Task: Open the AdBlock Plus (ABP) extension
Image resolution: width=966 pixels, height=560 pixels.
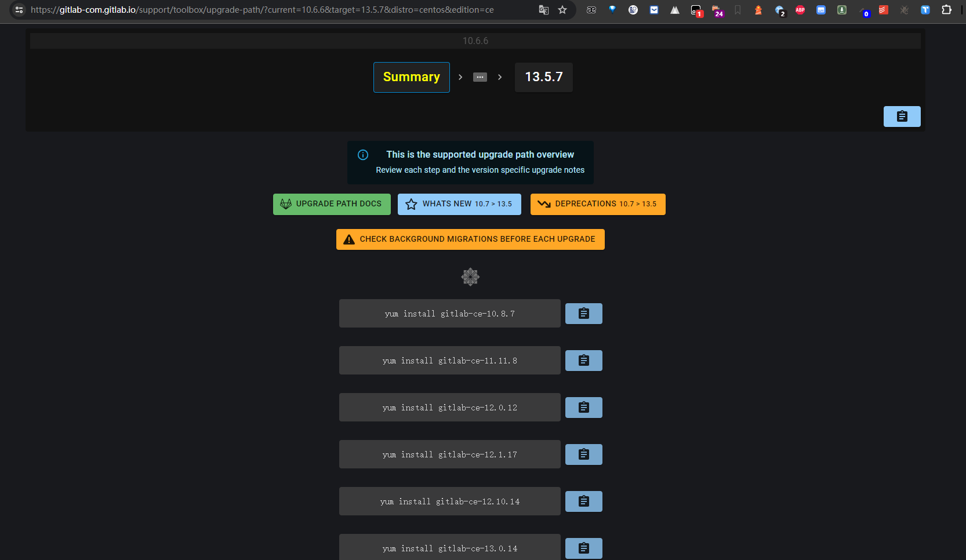Action: point(800,10)
